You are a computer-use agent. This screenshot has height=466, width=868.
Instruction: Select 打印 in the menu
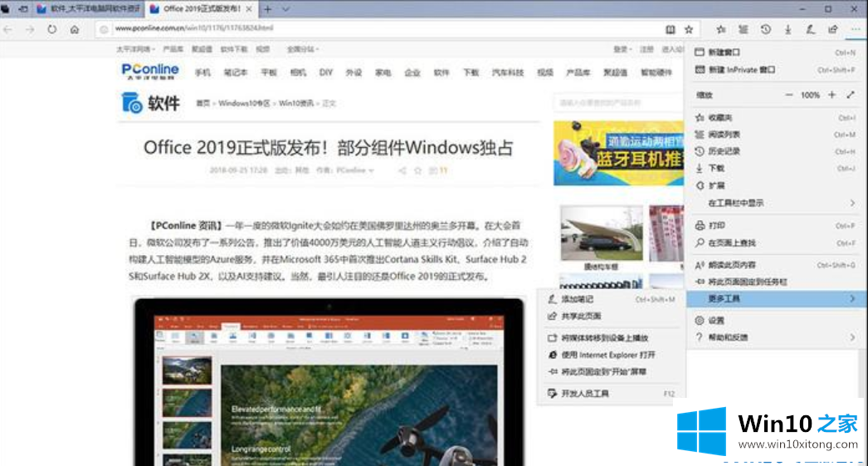(776, 225)
